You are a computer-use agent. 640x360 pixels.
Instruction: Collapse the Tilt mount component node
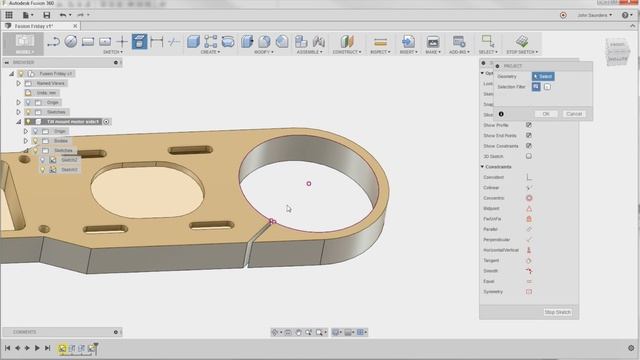pos(18,122)
